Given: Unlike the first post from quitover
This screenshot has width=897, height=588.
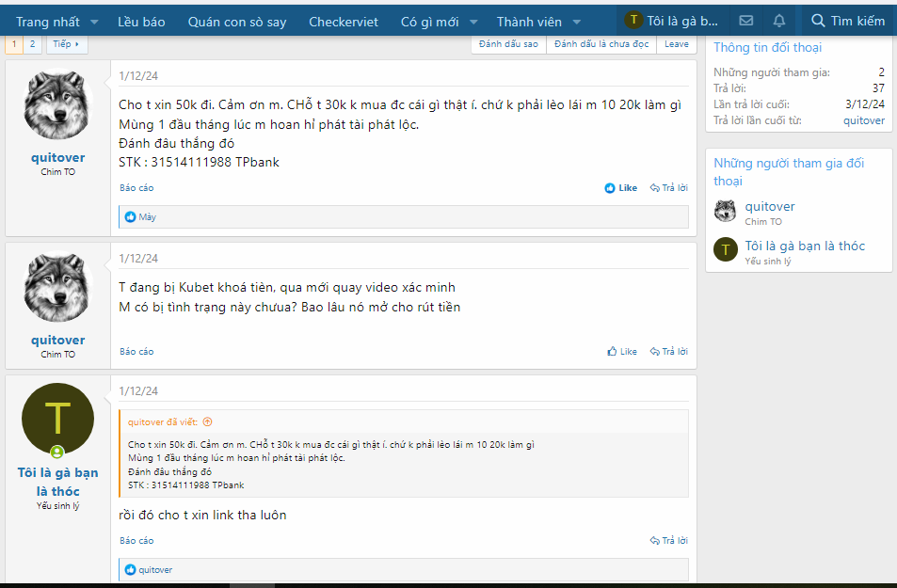Looking at the screenshot, I should pos(621,188).
